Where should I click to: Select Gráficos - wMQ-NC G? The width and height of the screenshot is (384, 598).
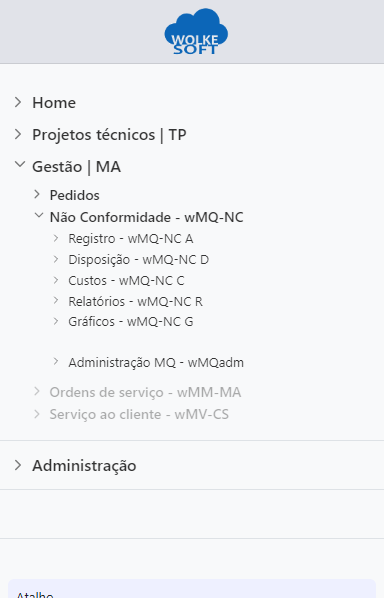(131, 322)
